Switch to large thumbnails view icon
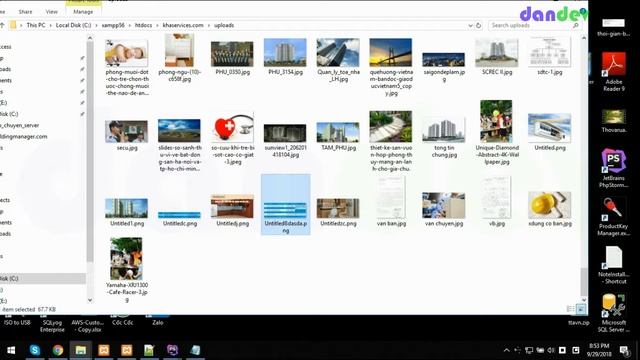640x360 pixels. pyautogui.click(x=580, y=309)
